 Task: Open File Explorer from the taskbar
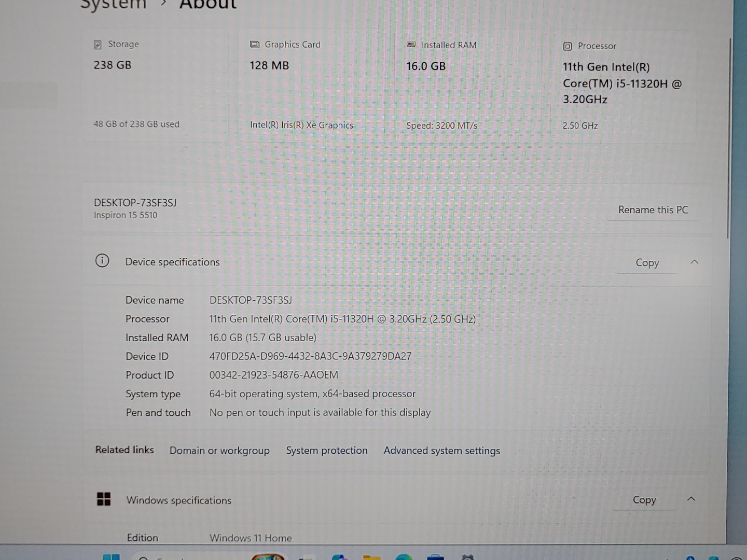point(371,557)
